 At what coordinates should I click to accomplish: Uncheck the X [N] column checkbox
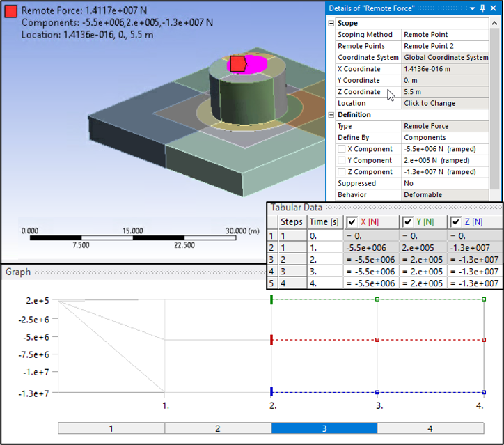point(353,221)
